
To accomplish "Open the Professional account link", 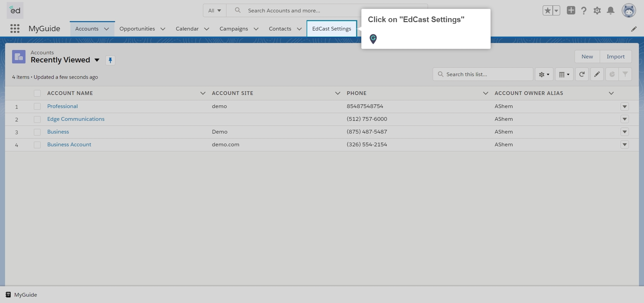I will 62,106.
